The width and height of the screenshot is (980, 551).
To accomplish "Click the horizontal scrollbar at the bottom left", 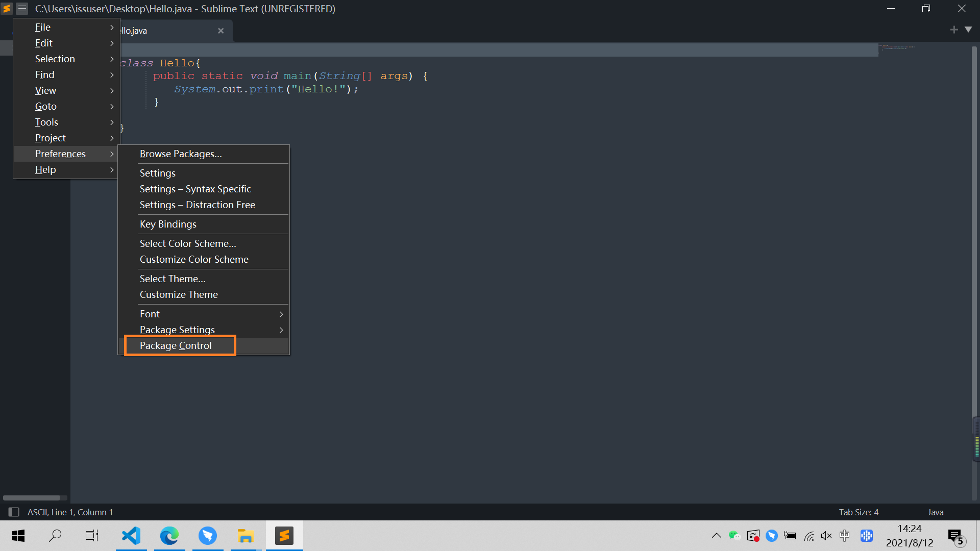I will tap(32, 497).
